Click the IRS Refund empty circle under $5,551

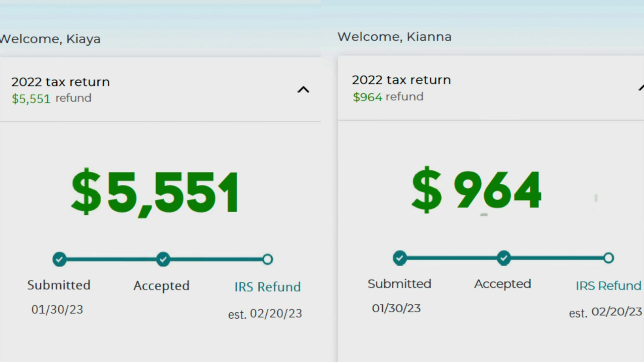(x=268, y=259)
